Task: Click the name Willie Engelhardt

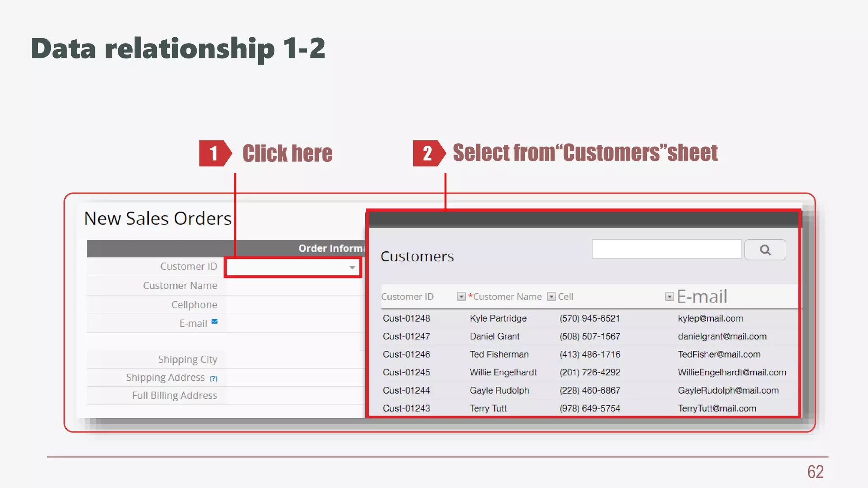Action: click(x=503, y=372)
